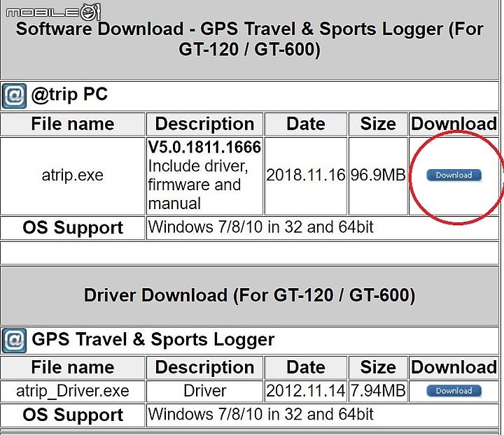
Task: Click the size value 96.9MB
Action: click(x=378, y=176)
